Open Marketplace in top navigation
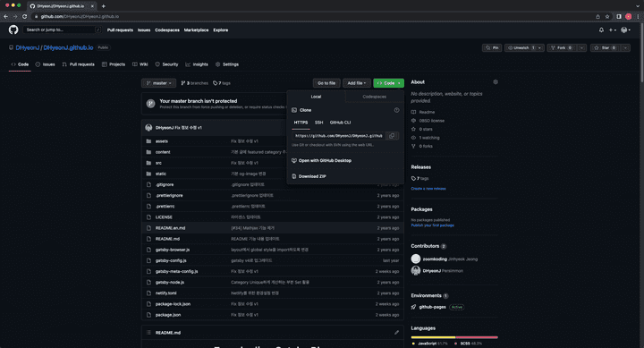This screenshot has height=348, width=644. pyautogui.click(x=196, y=30)
